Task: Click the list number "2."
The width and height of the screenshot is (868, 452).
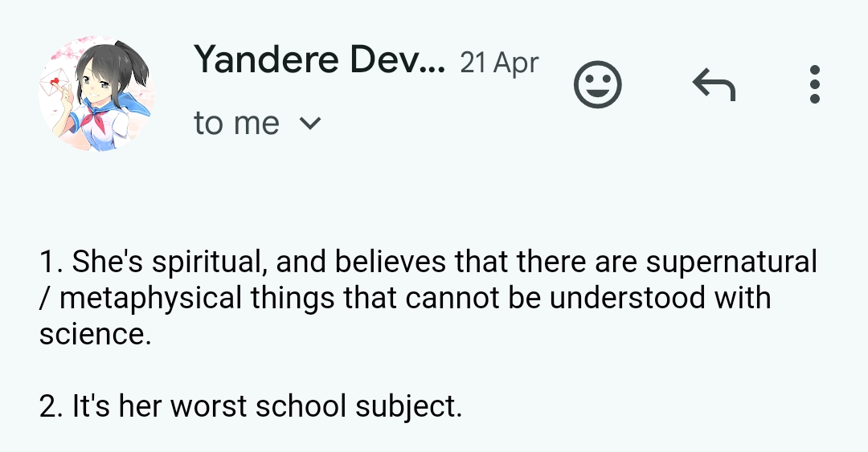Action: pyautogui.click(x=51, y=406)
